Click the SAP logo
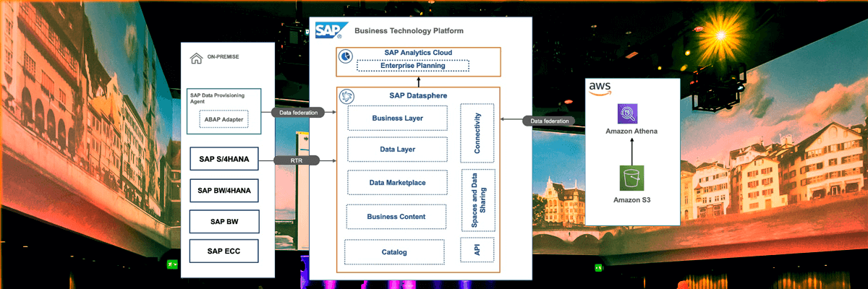Image resolution: width=868 pixels, height=289 pixels. (x=332, y=31)
